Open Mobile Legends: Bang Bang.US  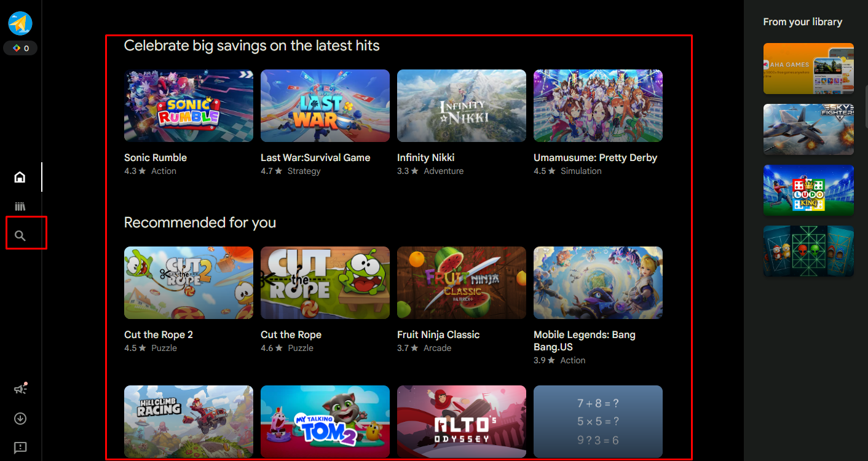point(598,283)
